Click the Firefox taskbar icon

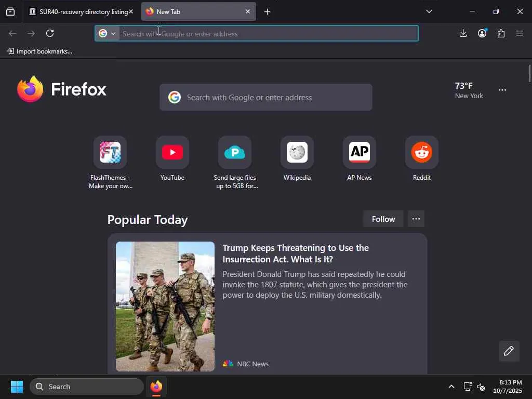156,387
